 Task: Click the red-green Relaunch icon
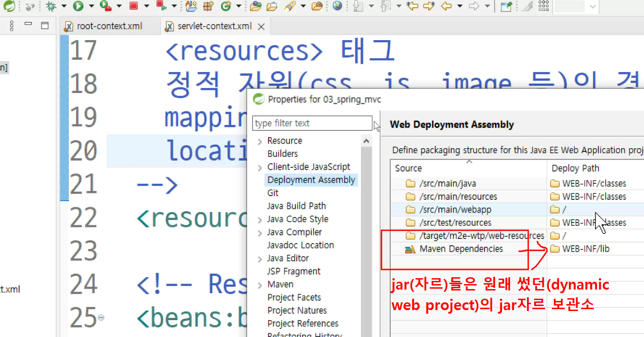pyautogui.click(x=161, y=6)
